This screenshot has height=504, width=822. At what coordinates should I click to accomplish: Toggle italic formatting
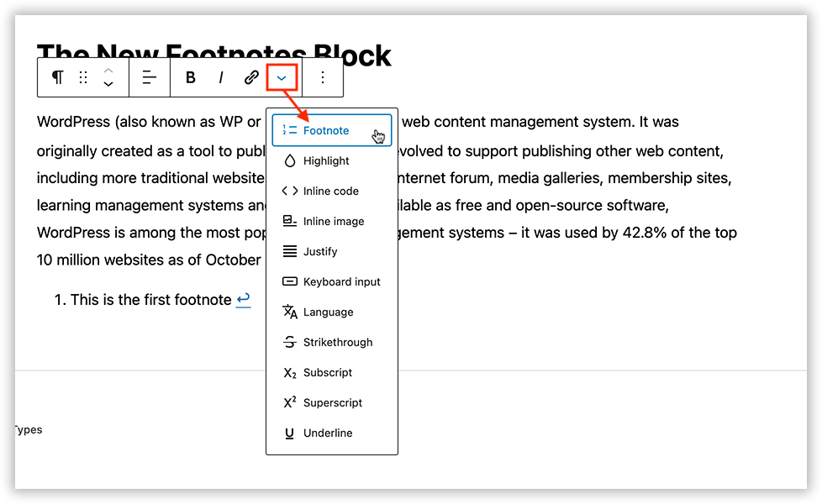tap(221, 77)
